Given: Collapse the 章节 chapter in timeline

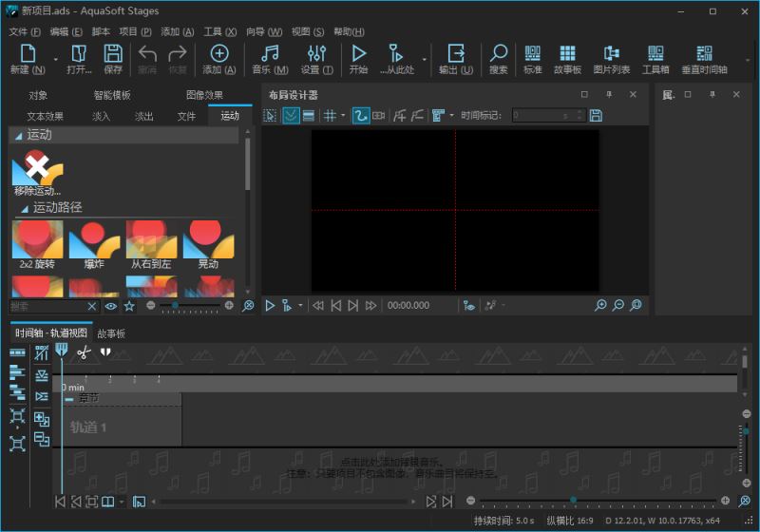Looking at the screenshot, I should click(x=68, y=399).
